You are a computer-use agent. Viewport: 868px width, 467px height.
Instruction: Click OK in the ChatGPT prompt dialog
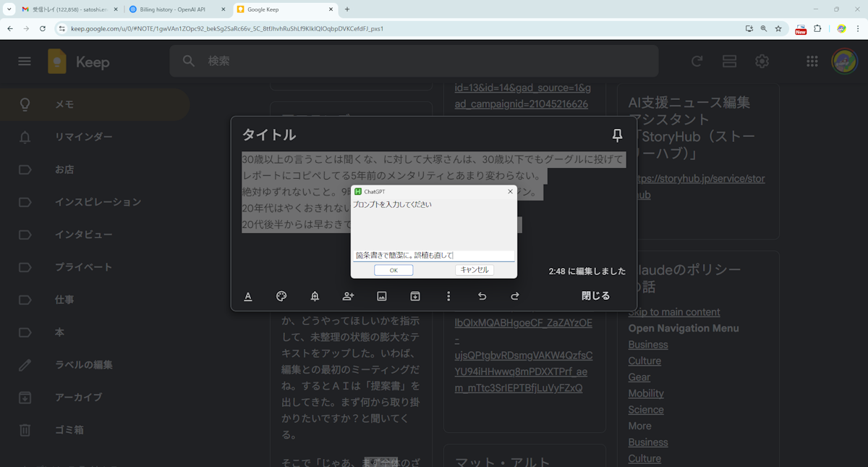pyautogui.click(x=393, y=270)
